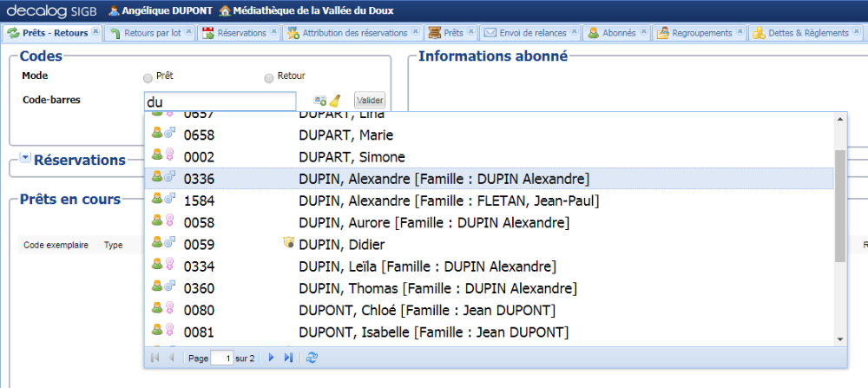Click the Code exemplaire column header
The image size is (868, 388).
click(56, 245)
